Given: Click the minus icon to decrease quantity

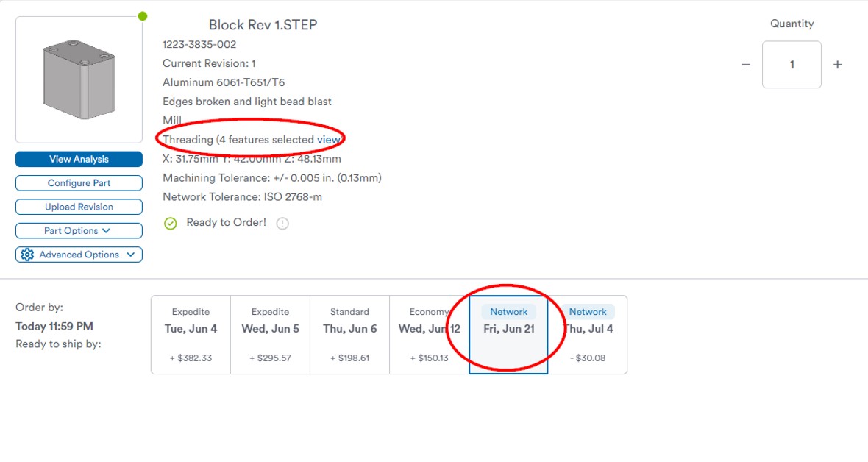Looking at the screenshot, I should click(x=745, y=65).
